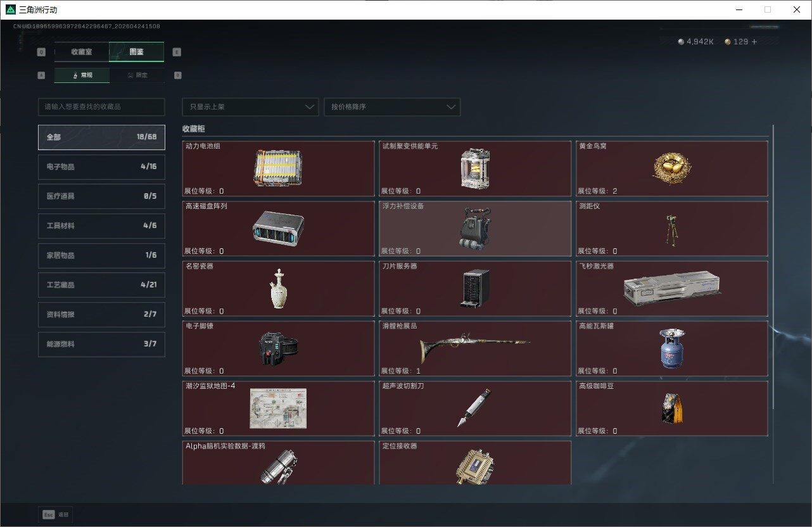Click the Q key hint icon
Viewport: 812px width, 527px height.
(x=42, y=53)
